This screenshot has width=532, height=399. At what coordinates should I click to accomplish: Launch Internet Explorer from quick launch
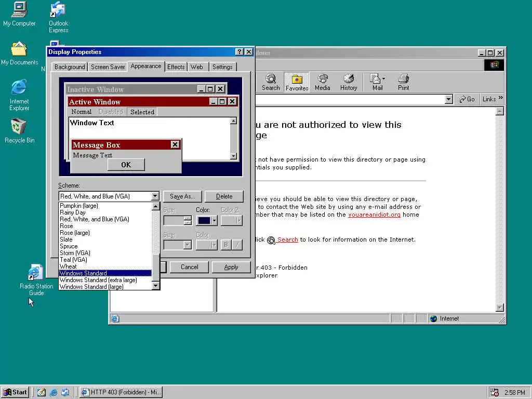click(x=54, y=392)
